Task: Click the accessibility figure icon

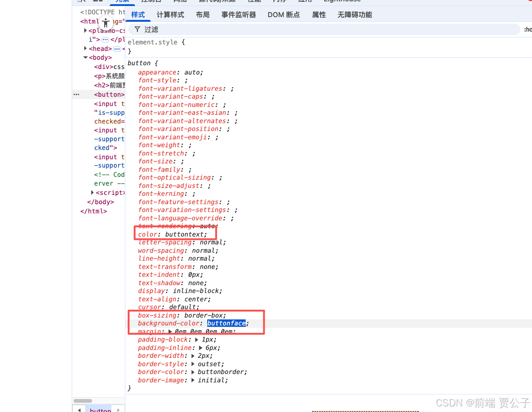Action: (x=106, y=23)
